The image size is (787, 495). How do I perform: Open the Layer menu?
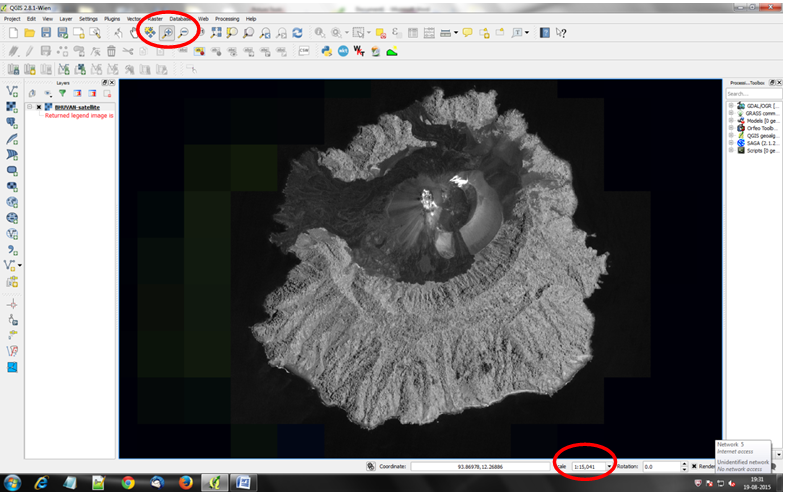(66, 19)
